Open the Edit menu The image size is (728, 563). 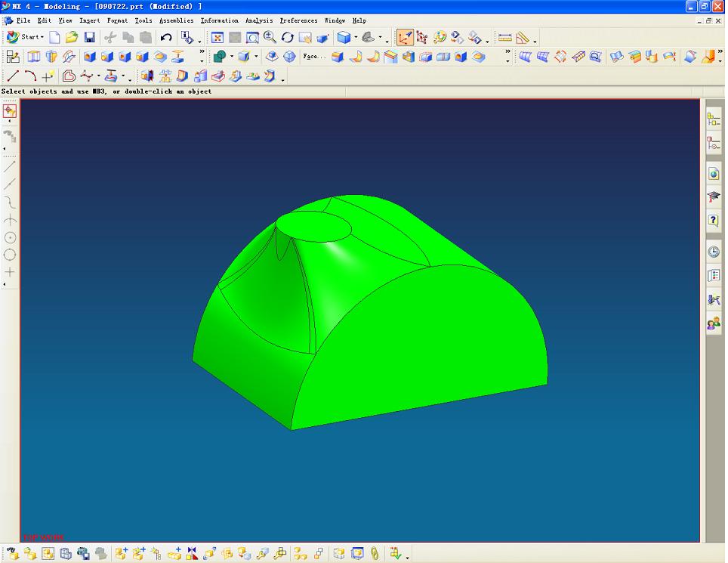(x=44, y=20)
